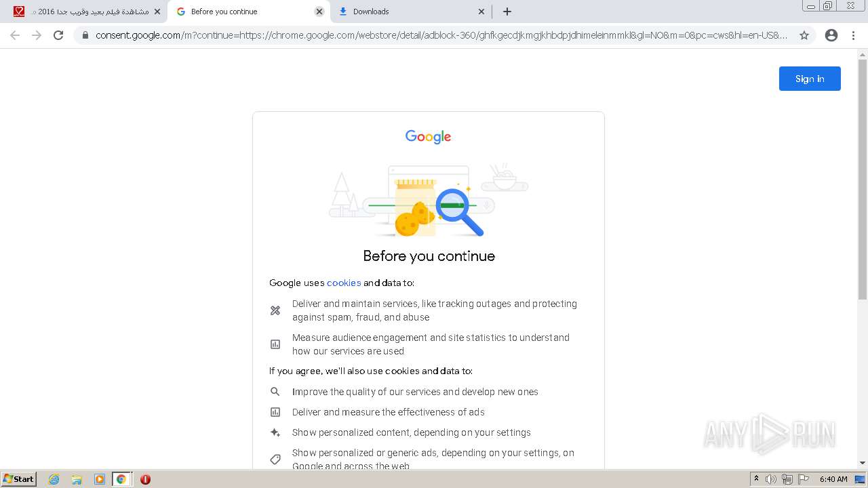Switch to the Downloads tab
The image size is (868, 488).
411,12
